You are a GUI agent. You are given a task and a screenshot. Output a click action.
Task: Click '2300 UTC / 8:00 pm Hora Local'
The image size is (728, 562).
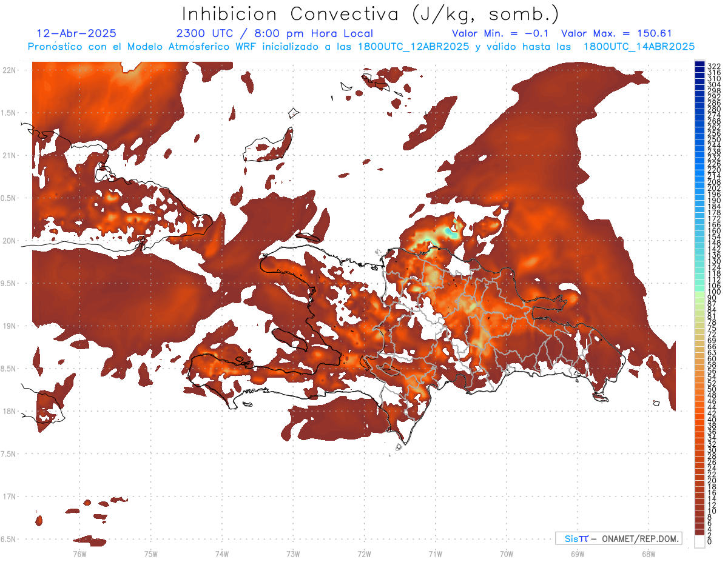point(274,34)
